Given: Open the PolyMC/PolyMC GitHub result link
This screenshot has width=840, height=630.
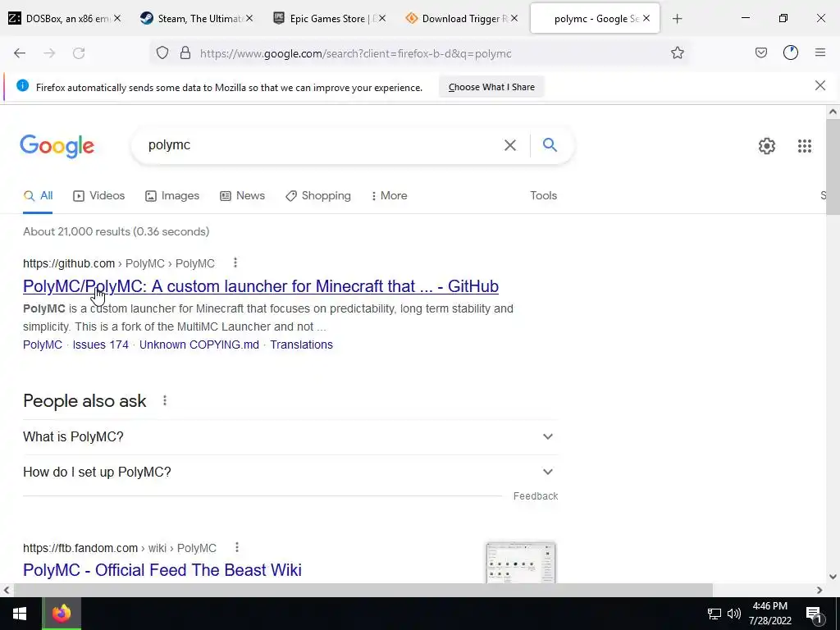Looking at the screenshot, I should [261, 286].
